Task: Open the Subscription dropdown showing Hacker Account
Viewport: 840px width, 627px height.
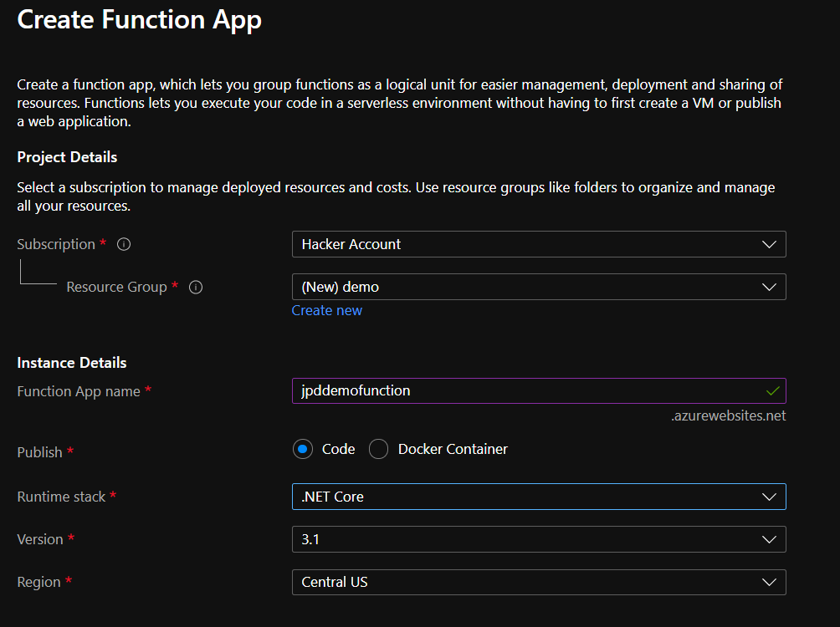Action: point(538,244)
